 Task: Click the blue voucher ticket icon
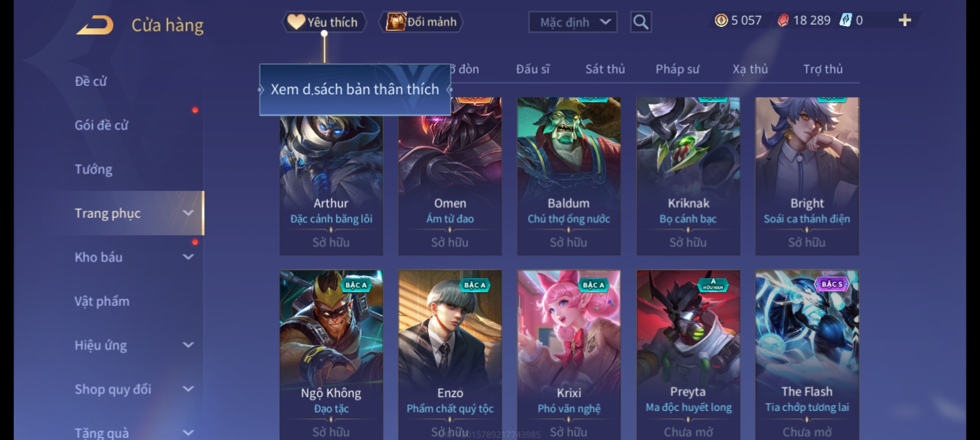coord(846,20)
